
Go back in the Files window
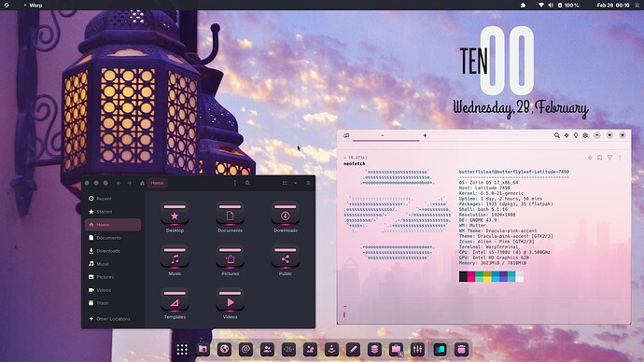(x=119, y=183)
